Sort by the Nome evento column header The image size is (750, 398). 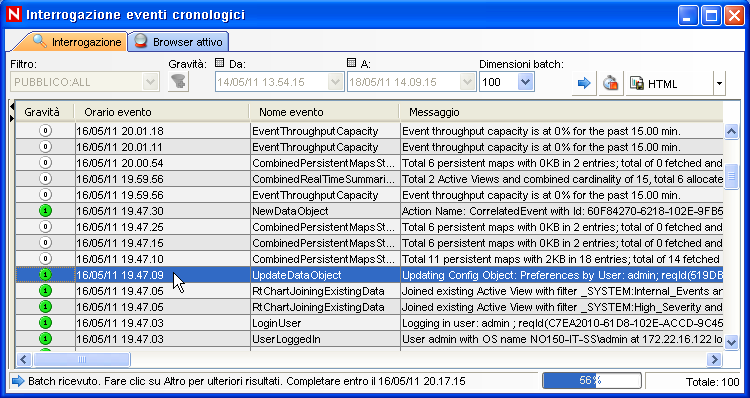[x=324, y=112]
